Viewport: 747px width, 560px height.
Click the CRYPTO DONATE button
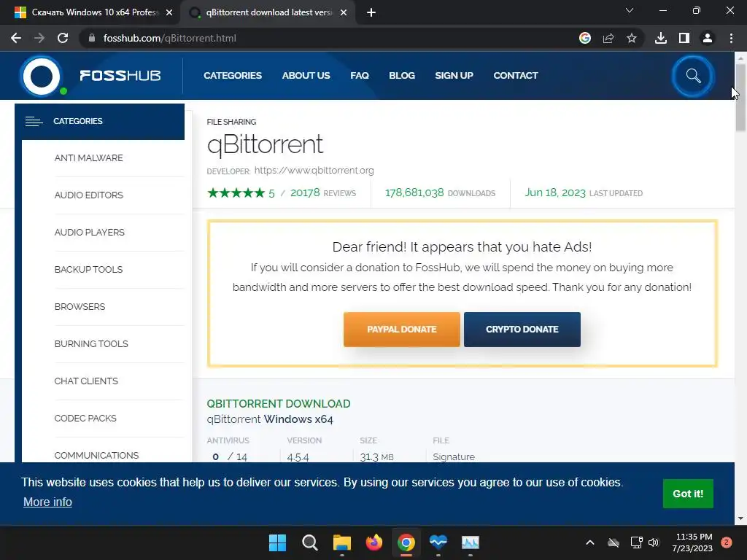(x=522, y=330)
